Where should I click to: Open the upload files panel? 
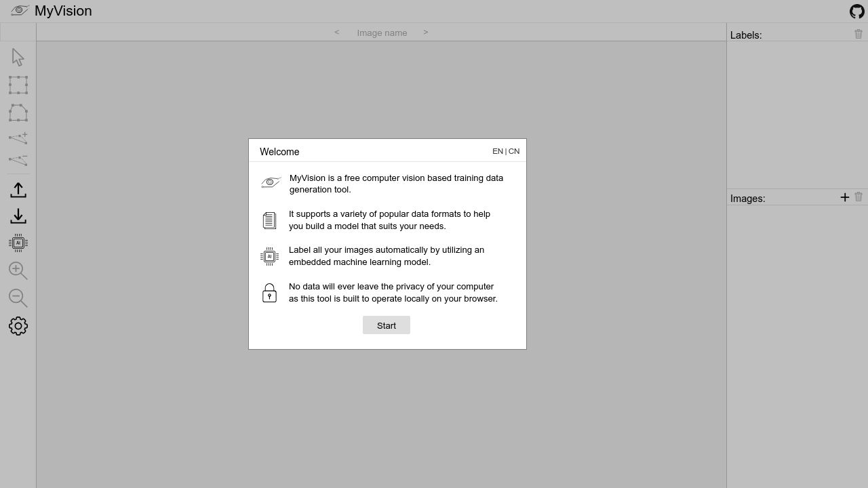(18, 190)
